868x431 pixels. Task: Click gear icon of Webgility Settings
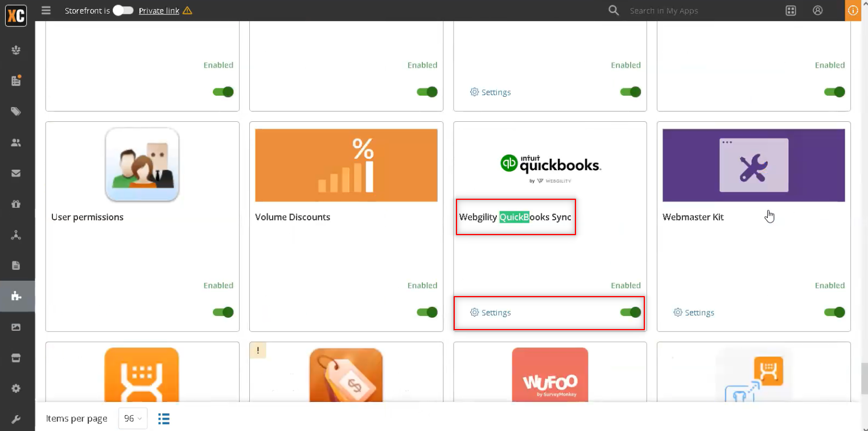pos(474,312)
